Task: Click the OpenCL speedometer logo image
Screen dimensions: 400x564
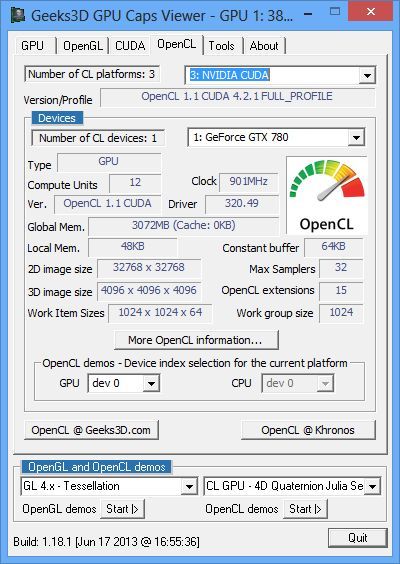Action: (x=327, y=195)
